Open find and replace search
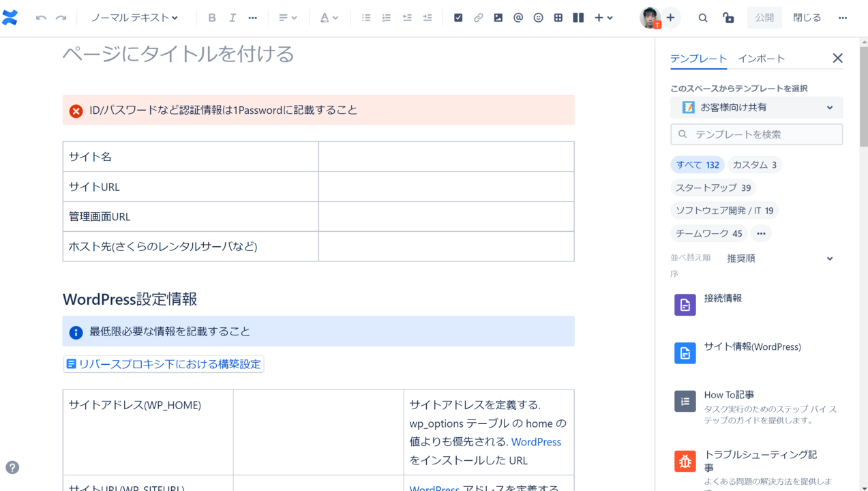Image resolution: width=868 pixels, height=491 pixels. coord(703,18)
